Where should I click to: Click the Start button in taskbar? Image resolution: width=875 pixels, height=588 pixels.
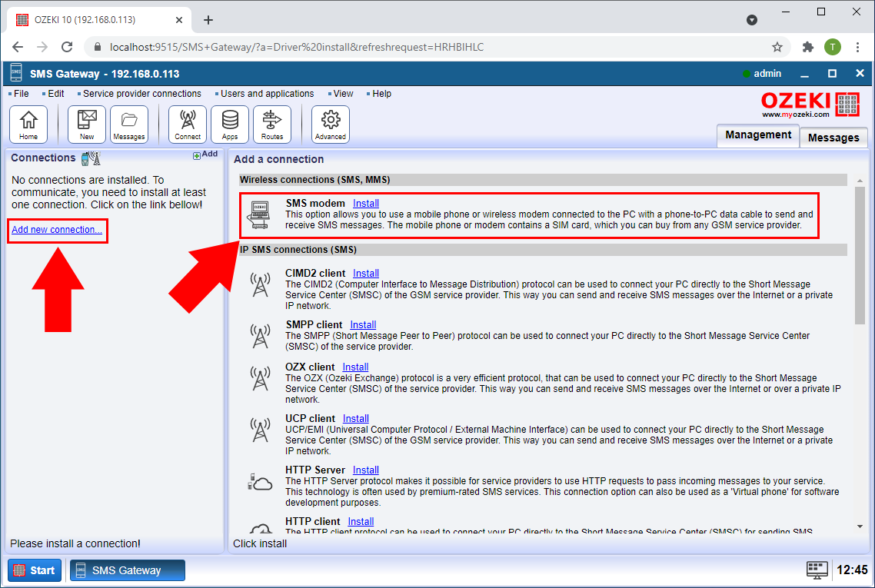(35, 570)
